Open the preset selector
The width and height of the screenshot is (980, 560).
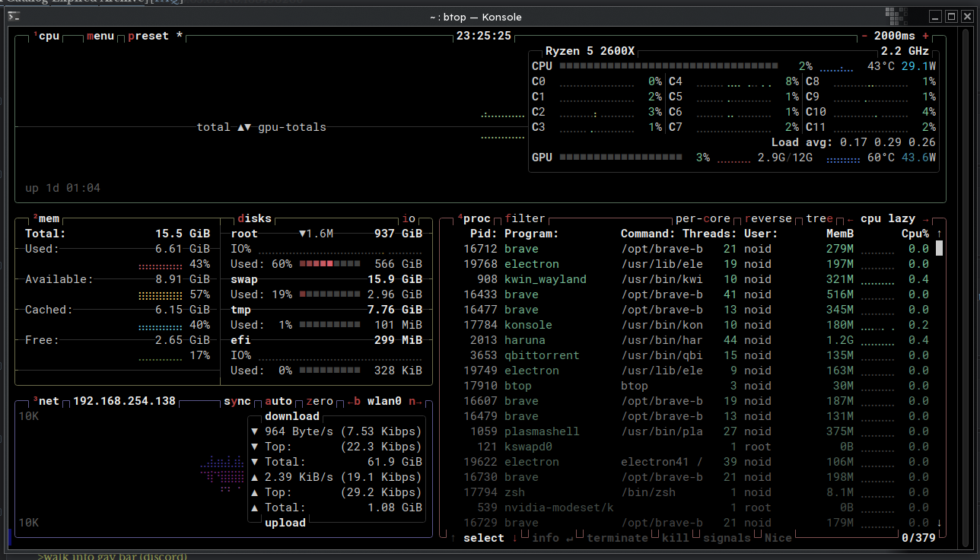click(x=148, y=36)
